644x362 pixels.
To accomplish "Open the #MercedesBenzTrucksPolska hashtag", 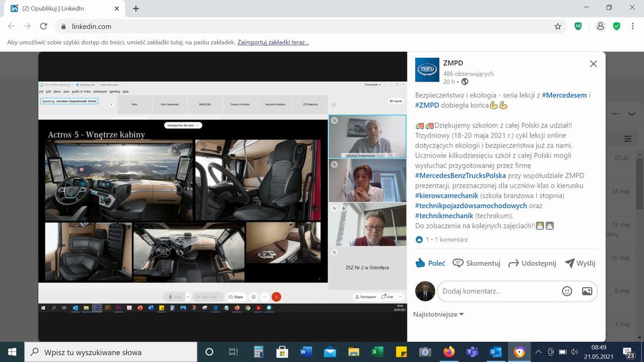I will pyautogui.click(x=460, y=175).
